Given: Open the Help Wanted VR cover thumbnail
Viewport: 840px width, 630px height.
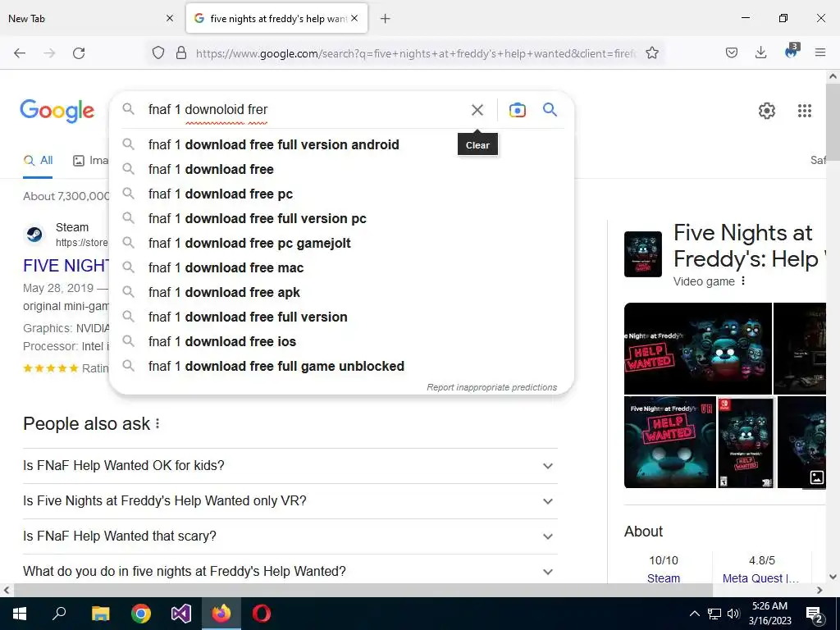Looking at the screenshot, I should [669, 442].
